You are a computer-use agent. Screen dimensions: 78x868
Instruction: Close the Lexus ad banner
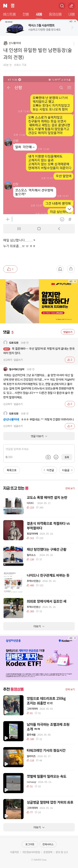75,21
